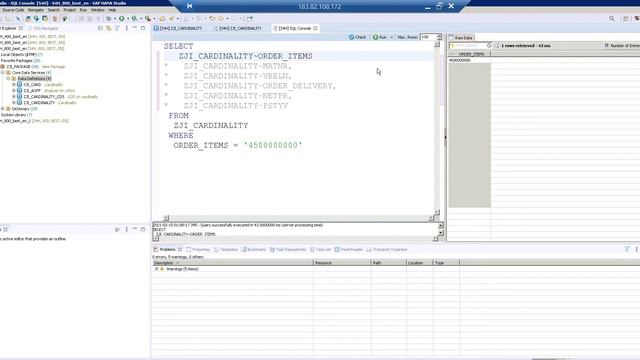Viewport: 640px width, 360px height.
Task: Click the Open Perspective icon at top right
Action: [625, 18]
